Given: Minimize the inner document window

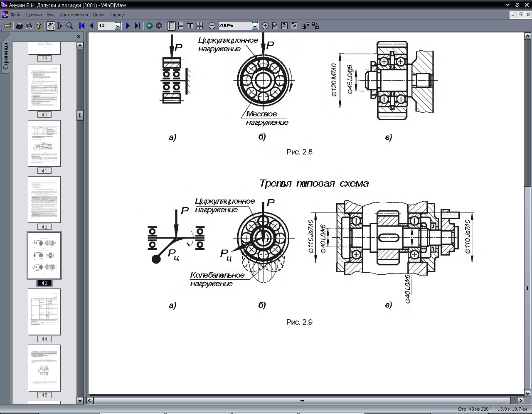Looking at the screenshot, I should [x=513, y=15].
